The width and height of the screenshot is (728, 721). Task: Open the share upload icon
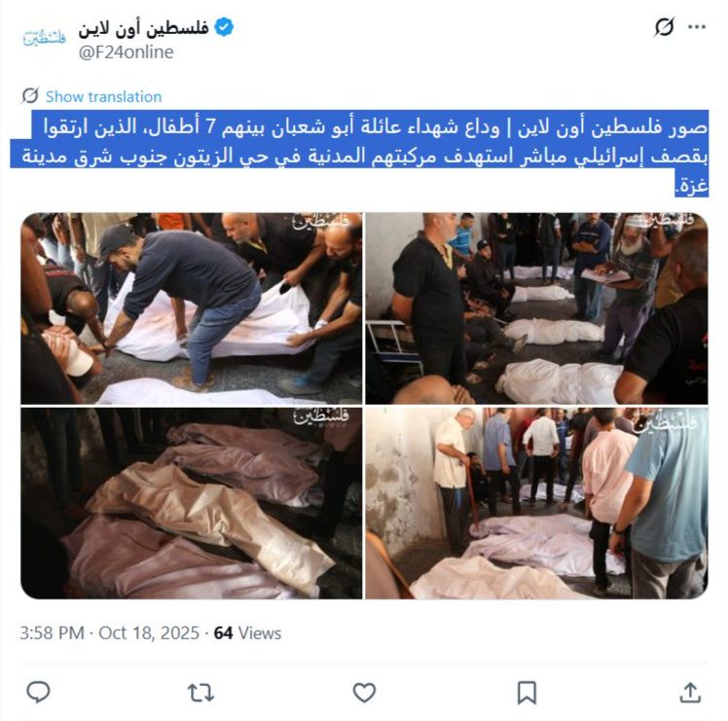tap(690, 692)
